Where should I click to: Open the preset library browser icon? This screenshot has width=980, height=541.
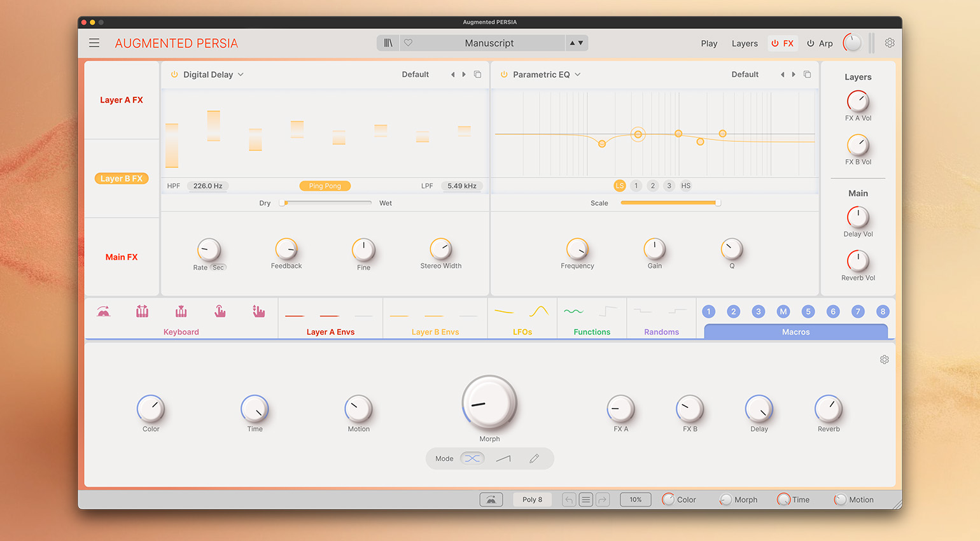(x=388, y=43)
